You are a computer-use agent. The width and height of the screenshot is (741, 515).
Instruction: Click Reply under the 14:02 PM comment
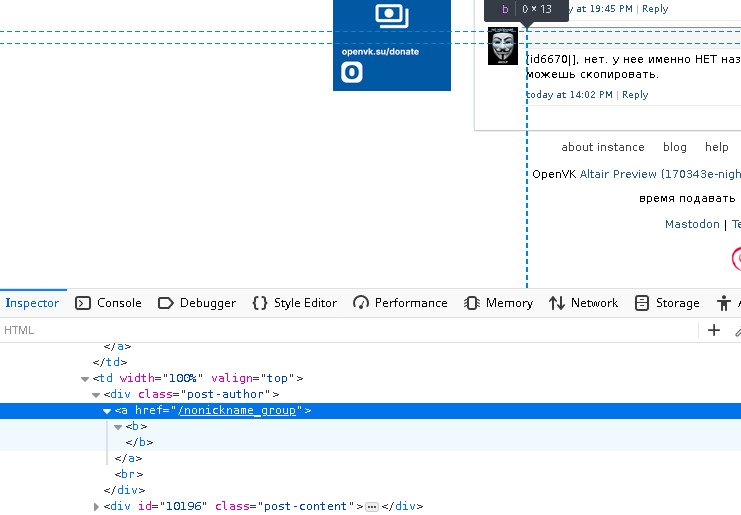[635, 95]
